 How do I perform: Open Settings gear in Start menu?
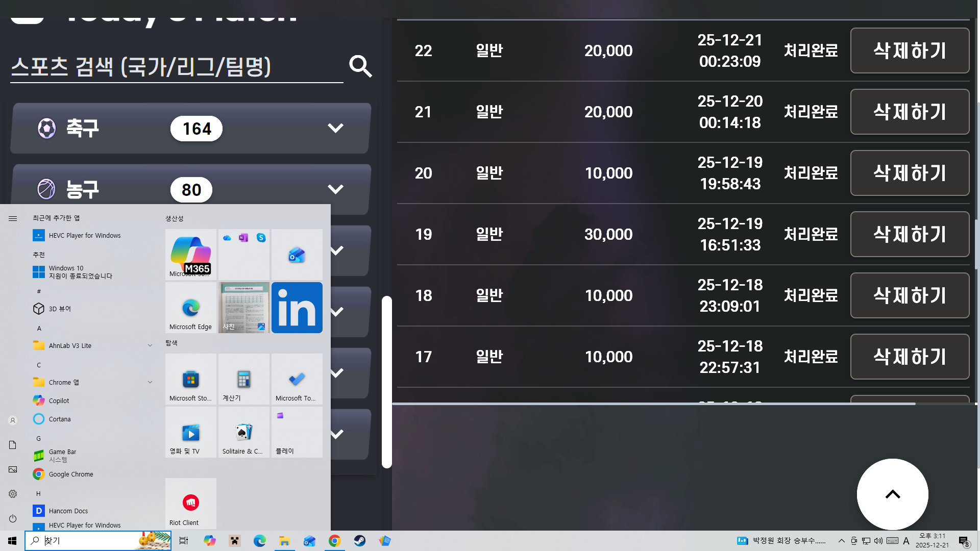click(x=13, y=494)
